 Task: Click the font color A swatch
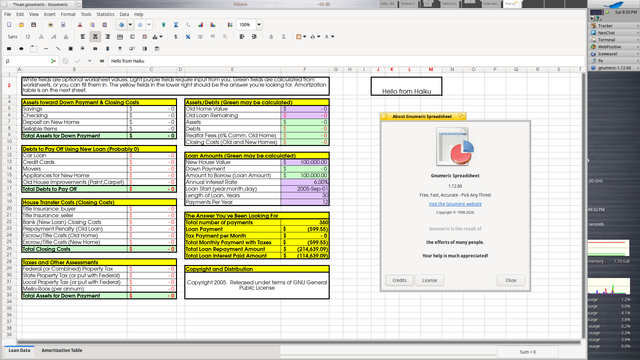point(327,37)
